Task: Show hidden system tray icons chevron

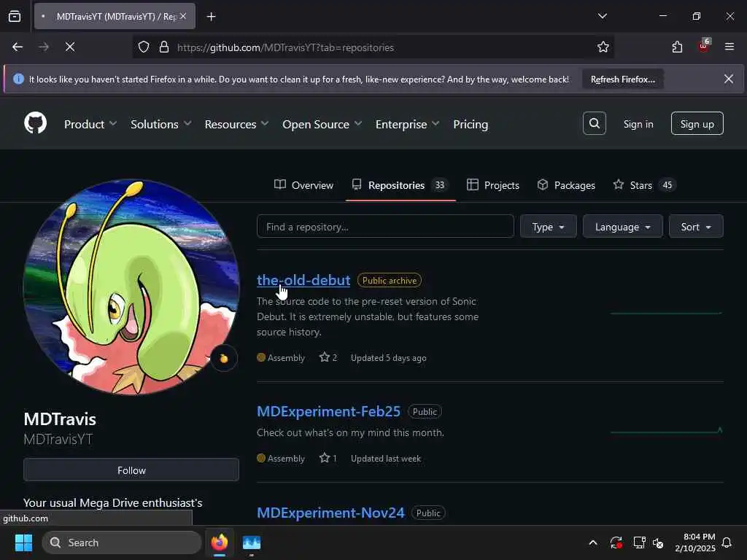Action: (592, 542)
